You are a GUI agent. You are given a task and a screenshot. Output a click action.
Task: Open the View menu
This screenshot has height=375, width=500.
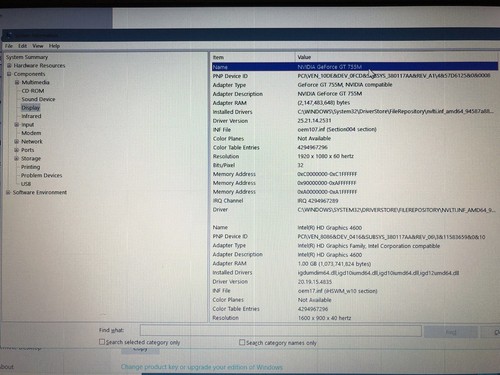coord(38,46)
